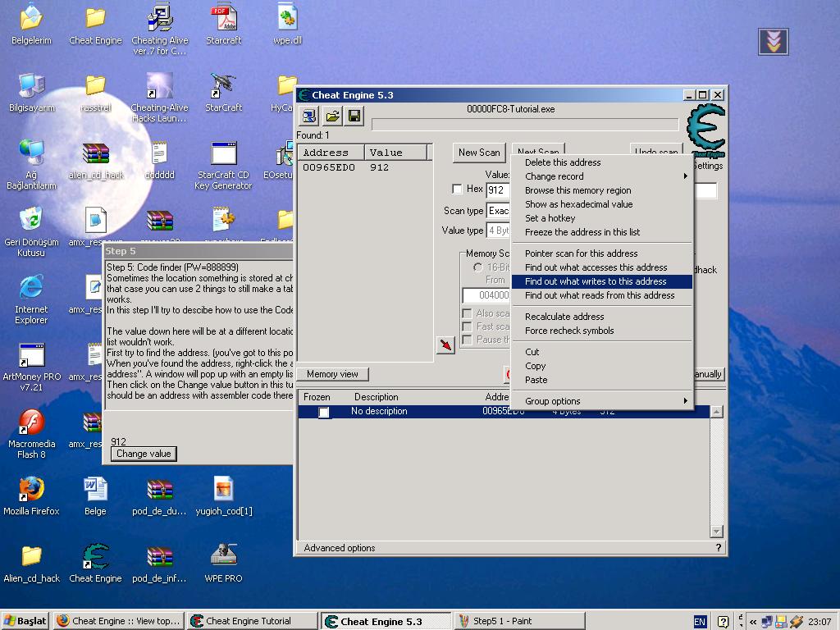
Task: Click the open file folder toolbar icon
Action: click(x=332, y=116)
